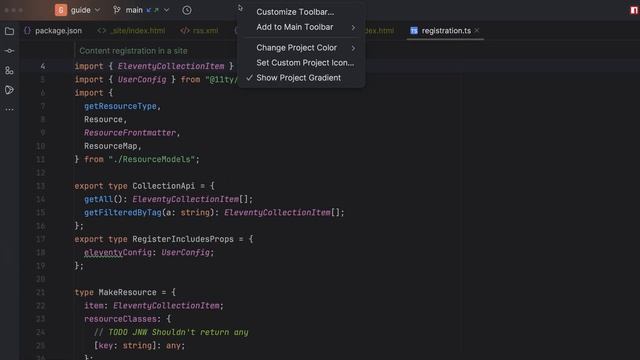Open the Commit tool window icon

(x=9, y=51)
